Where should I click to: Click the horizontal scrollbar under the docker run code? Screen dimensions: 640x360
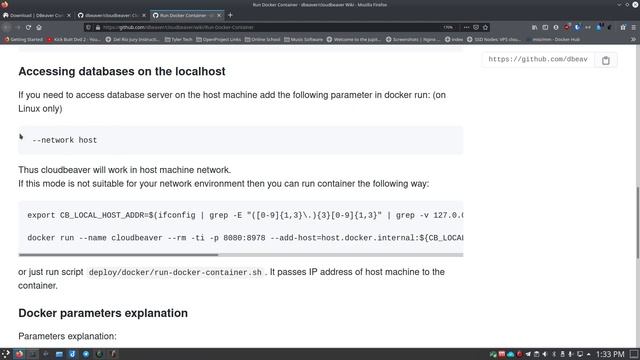click(x=118, y=255)
